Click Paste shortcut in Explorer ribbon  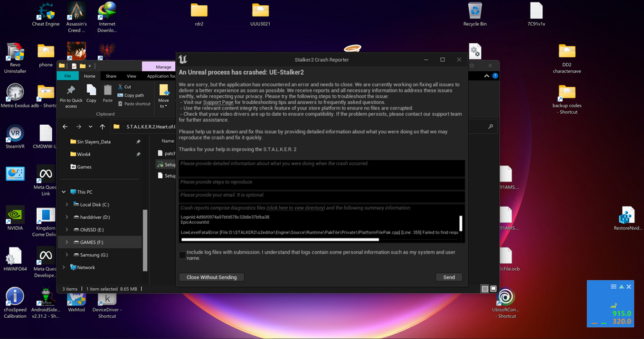click(x=135, y=104)
